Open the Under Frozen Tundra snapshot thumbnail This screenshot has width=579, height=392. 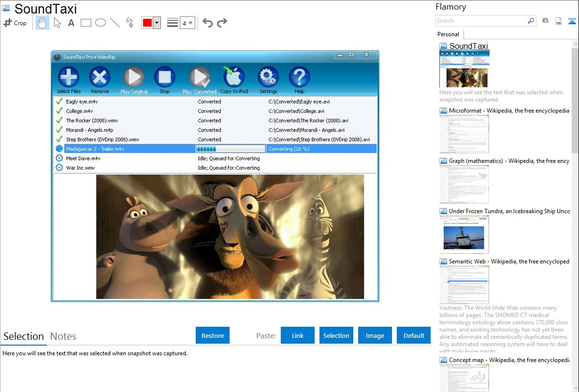click(464, 234)
